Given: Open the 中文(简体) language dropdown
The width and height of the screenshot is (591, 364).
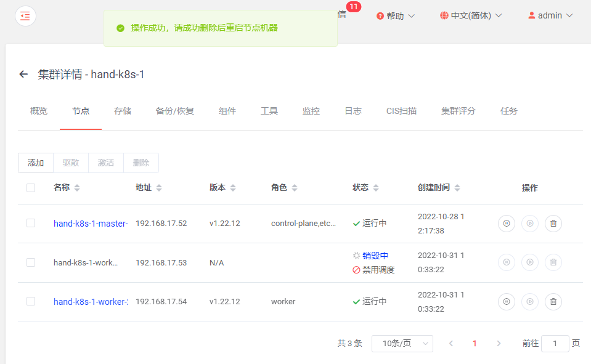Looking at the screenshot, I should point(470,15).
